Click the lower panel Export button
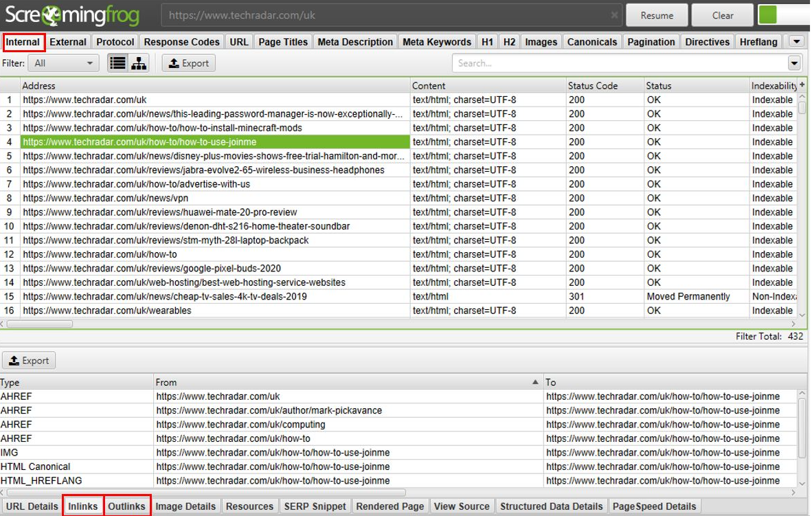Image resolution: width=812 pixels, height=516 pixels. (x=29, y=361)
